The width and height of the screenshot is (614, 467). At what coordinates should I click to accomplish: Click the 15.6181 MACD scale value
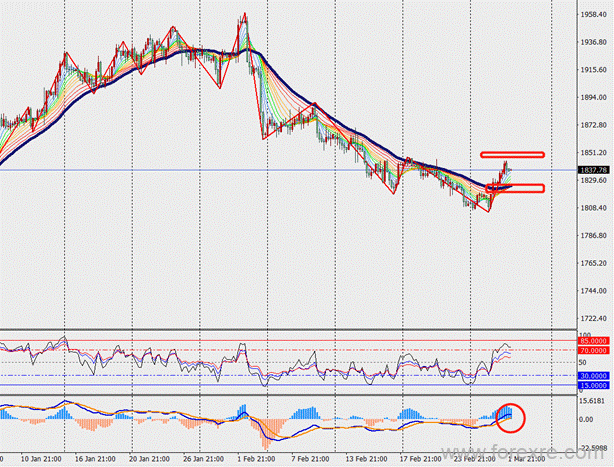click(593, 401)
